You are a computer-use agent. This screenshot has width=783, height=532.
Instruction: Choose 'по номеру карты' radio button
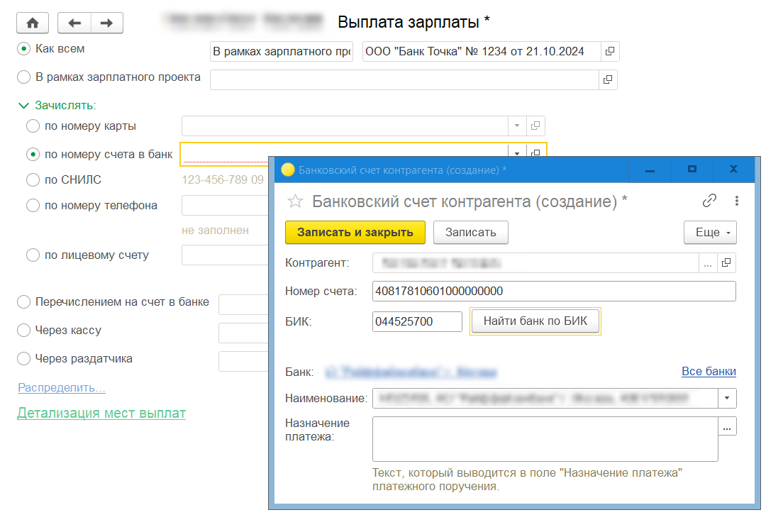point(33,126)
